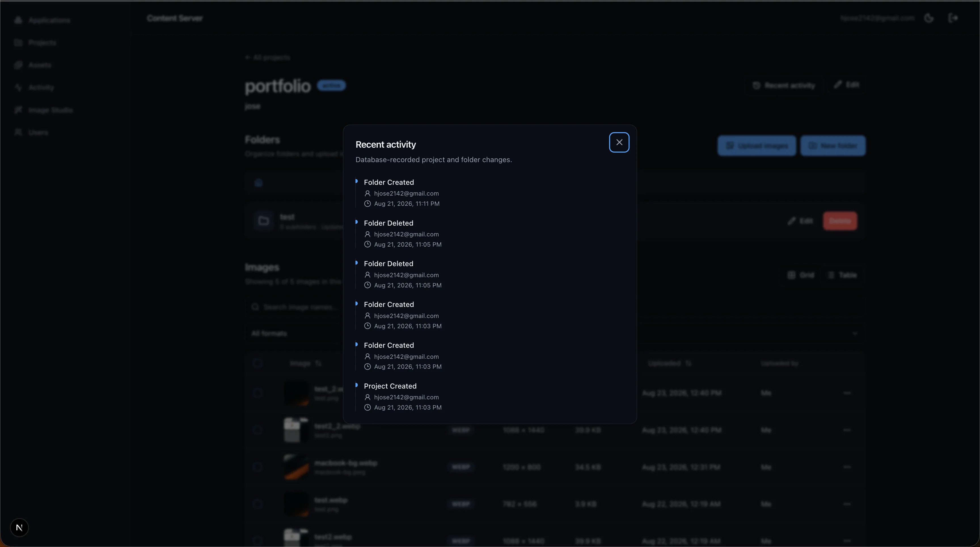Open the macbook-bg.webp thumbnail

(296, 467)
